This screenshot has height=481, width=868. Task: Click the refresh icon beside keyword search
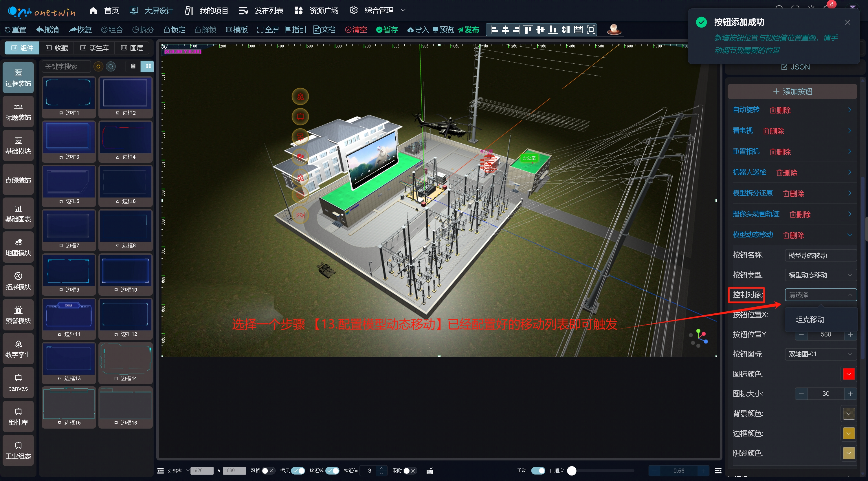point(98,66)
